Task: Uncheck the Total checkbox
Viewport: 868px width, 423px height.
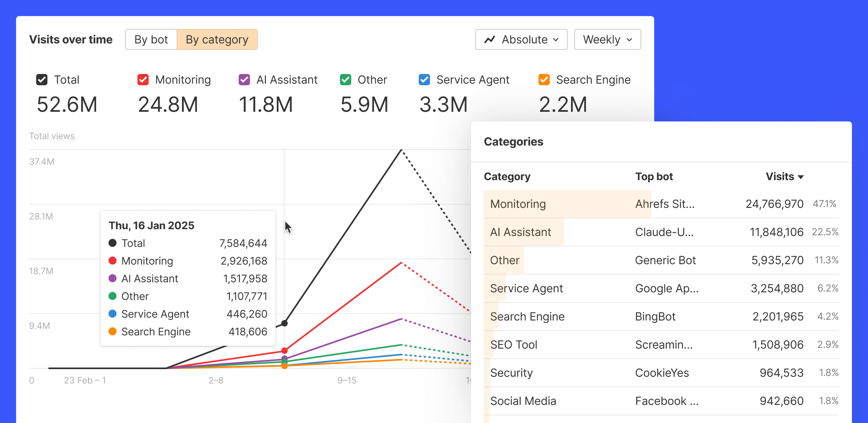Action: (42, 79)
